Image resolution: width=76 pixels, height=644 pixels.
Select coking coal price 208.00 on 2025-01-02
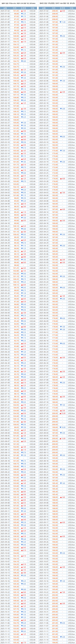[x=54, y=11]
